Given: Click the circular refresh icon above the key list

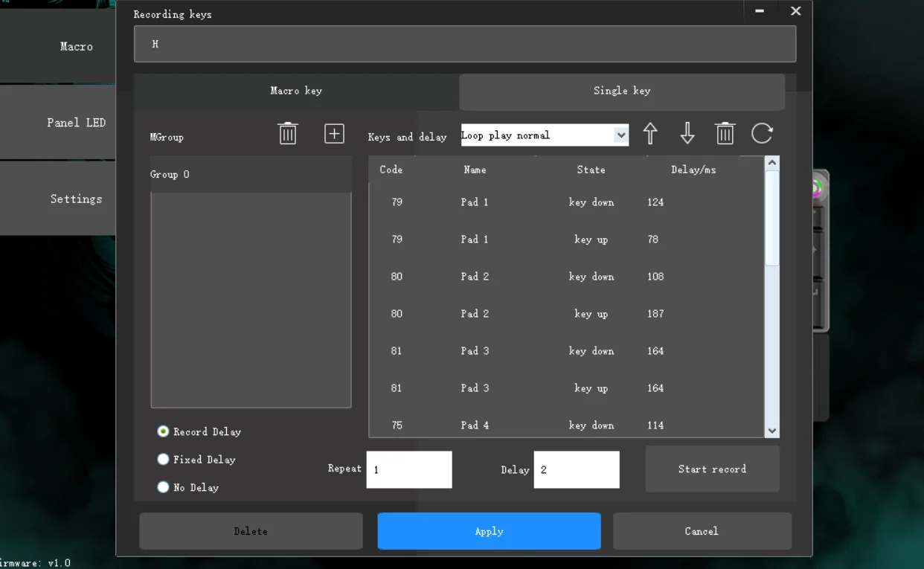Looking at the screenshot, I should click(762, 134).
